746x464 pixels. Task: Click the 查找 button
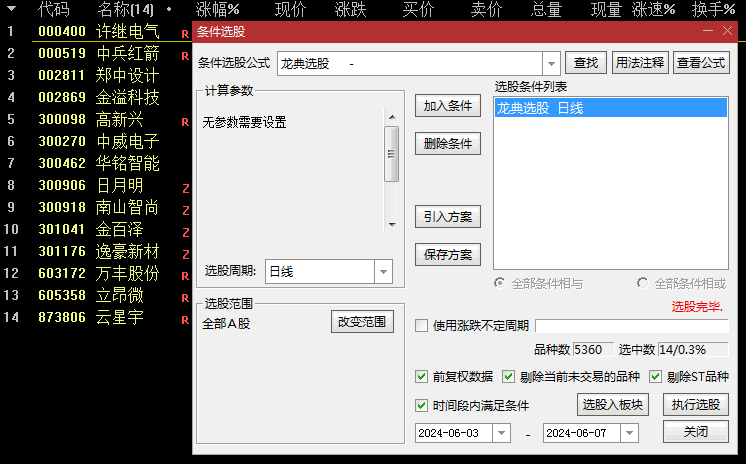(x=586, y=63)
